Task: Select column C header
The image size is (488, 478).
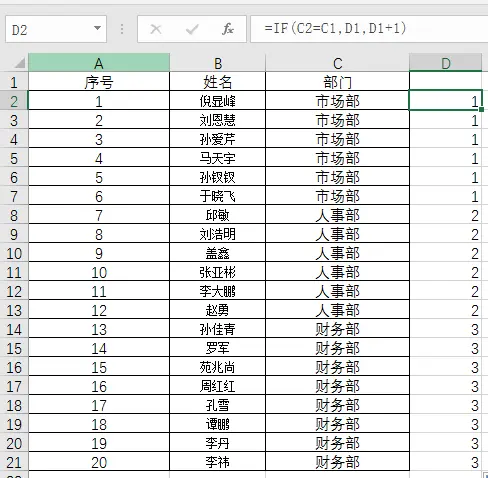Action: tap(337, 62)
